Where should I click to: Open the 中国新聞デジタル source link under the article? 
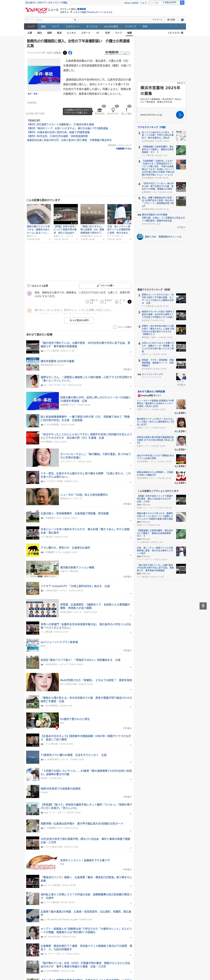(x=123, y=149)
